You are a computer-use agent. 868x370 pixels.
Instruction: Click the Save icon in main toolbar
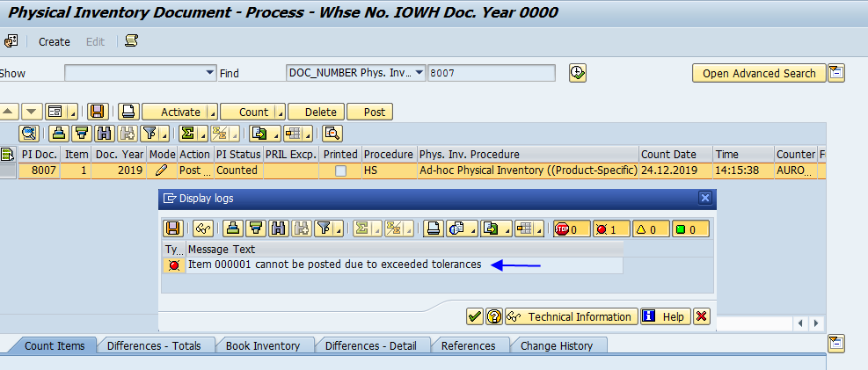(98, 112)
